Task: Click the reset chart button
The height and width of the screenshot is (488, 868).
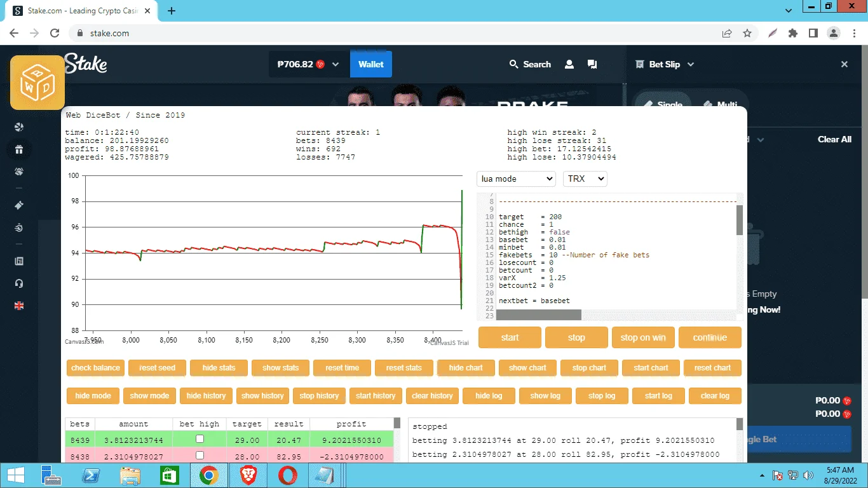Action: tap(712, 368)
